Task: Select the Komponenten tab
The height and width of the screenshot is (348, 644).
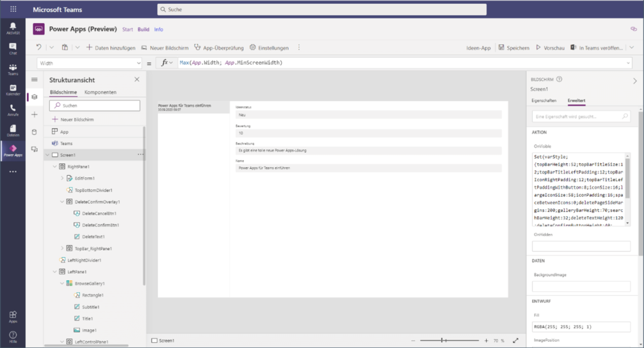Action: pyautogui.click(x=100, y=92)
